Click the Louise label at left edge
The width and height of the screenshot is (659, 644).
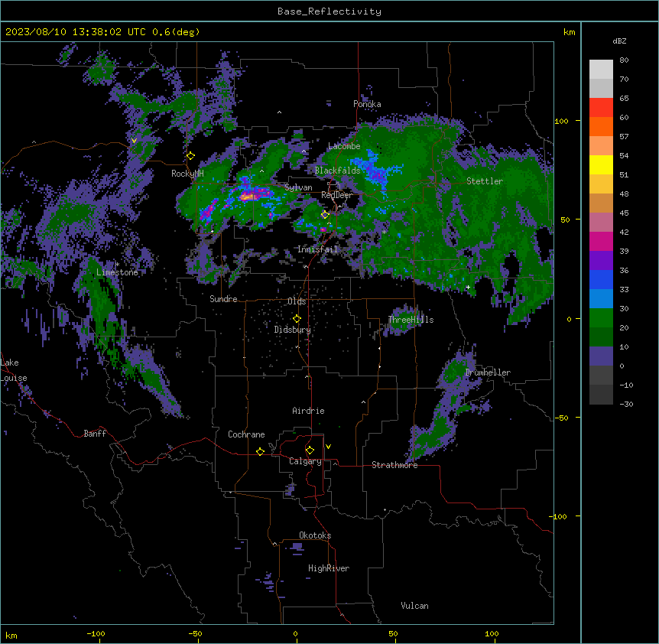coord(14,378)
